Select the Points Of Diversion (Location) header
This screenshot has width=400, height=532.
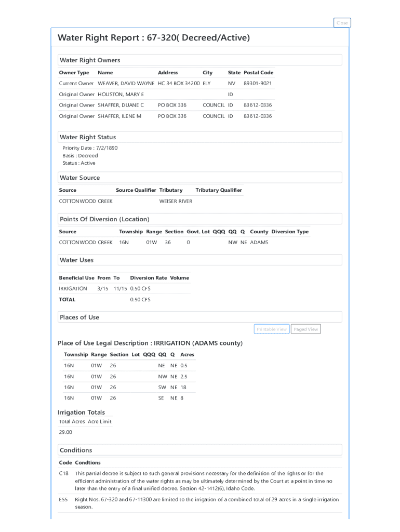pos(104,219)
